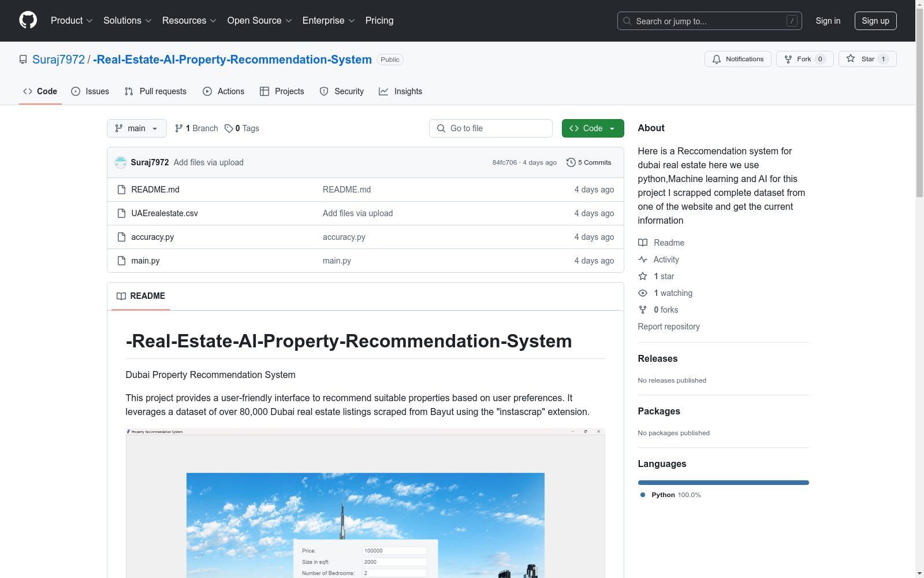
Task: Click the commits history clock icon
Action: coord(571,162)
